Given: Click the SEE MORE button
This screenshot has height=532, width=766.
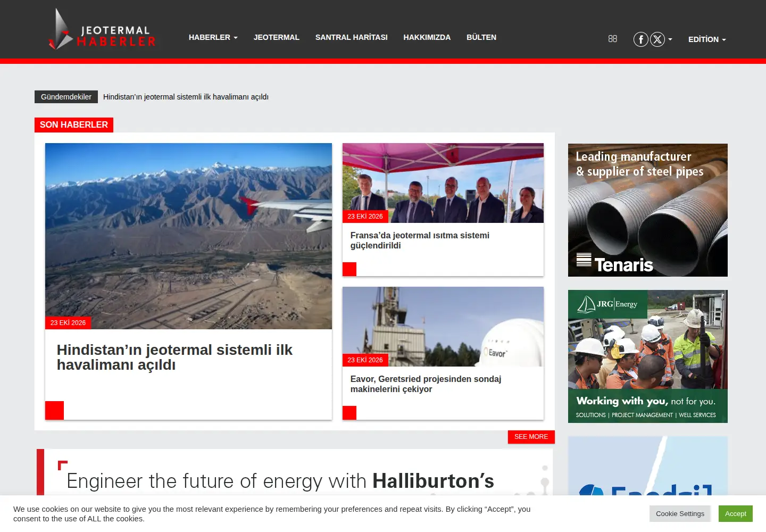Looking at the screenshot, I should click(531, 437).
